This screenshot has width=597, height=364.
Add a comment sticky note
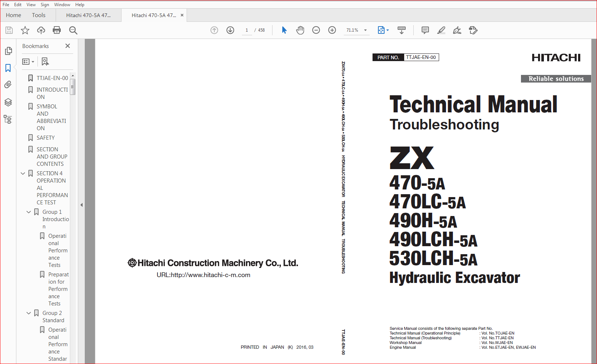pos(425,30)
